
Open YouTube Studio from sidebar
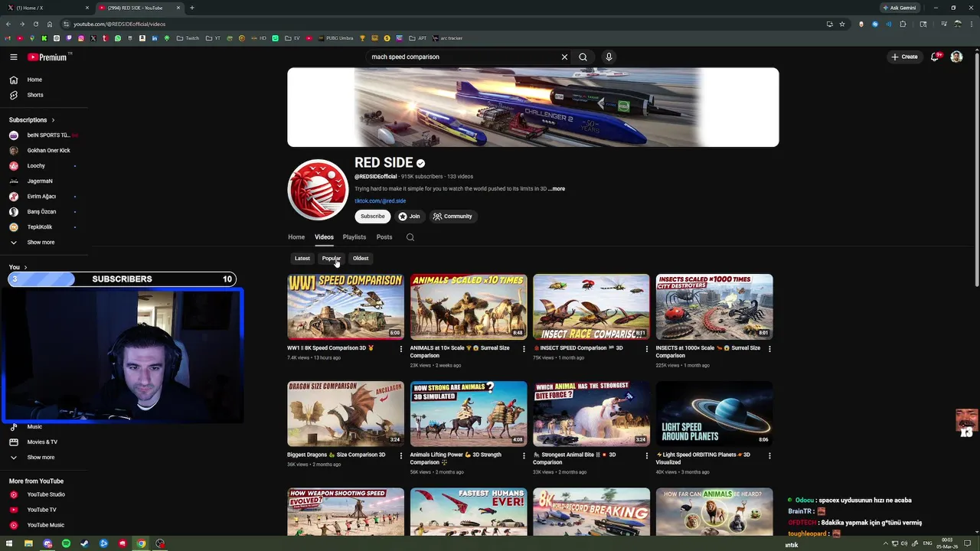point(46,494)
